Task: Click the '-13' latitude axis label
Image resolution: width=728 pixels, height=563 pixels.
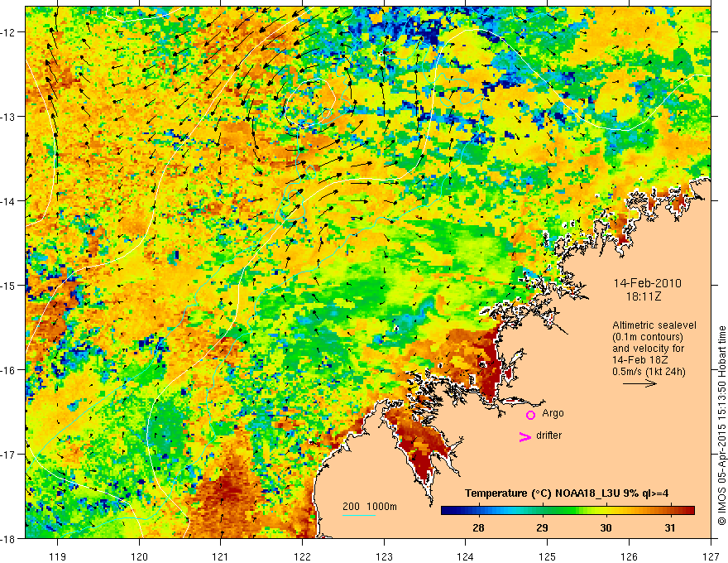Action: 8,117
